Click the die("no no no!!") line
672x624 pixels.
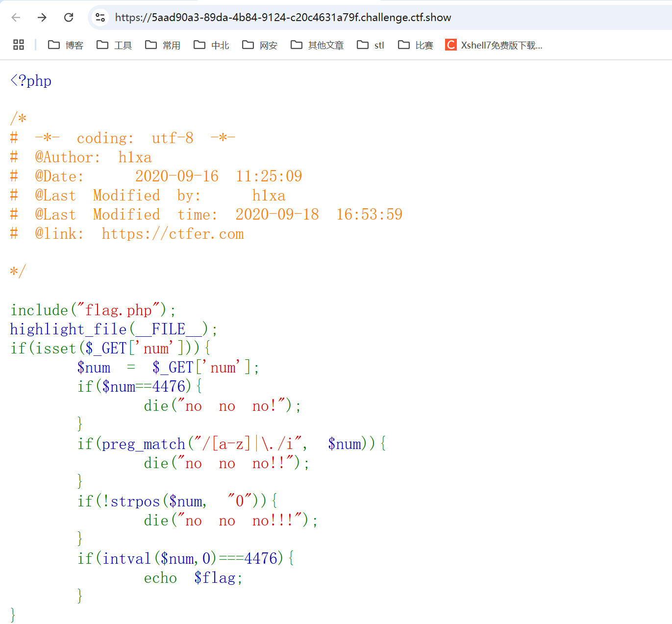(227, 463)
